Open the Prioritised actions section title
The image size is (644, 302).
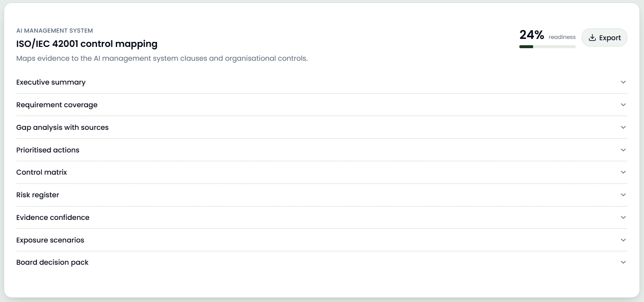coord(48,150)
